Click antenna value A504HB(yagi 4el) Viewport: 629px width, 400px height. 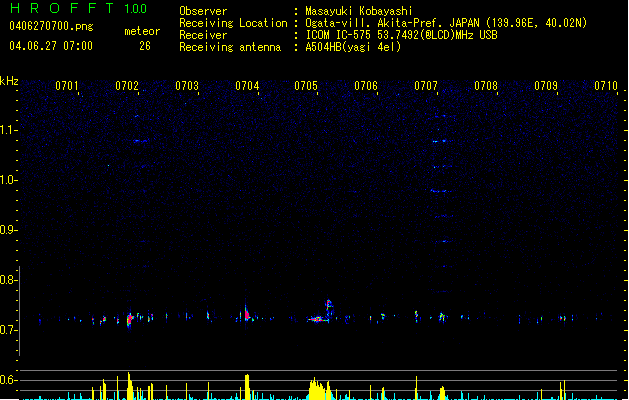(x=353, y=47)
